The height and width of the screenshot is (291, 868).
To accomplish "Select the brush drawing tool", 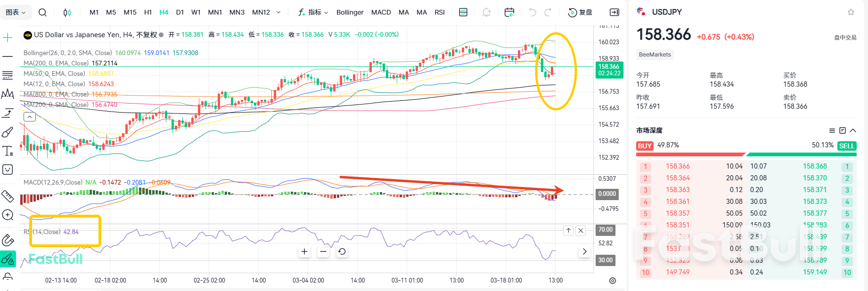I will point(8,132).
